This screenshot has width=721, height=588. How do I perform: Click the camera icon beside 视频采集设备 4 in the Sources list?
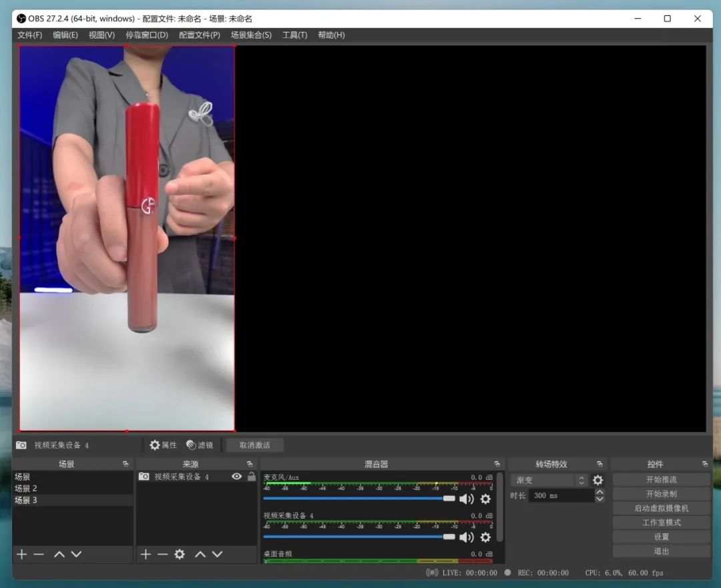(x=144, y=477)
